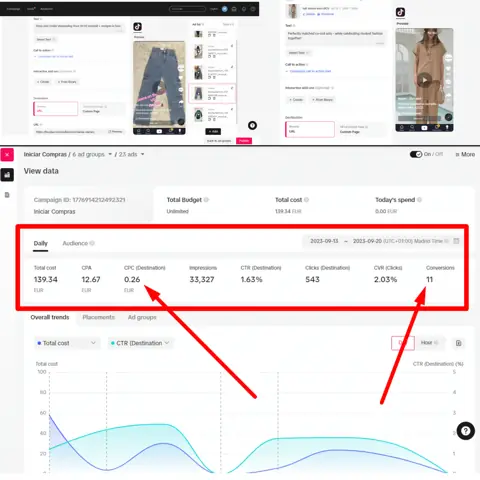
Task: Click the calendar icon in date range
Action: tap(456, 241)
